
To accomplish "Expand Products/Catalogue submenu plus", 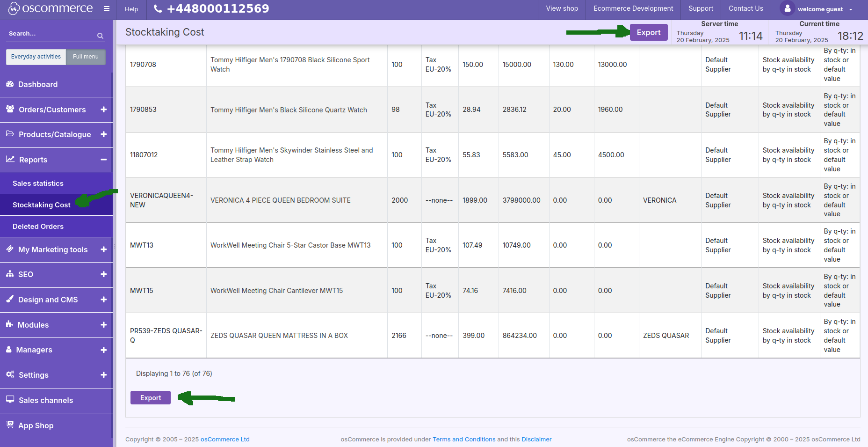I will [104, 134].
